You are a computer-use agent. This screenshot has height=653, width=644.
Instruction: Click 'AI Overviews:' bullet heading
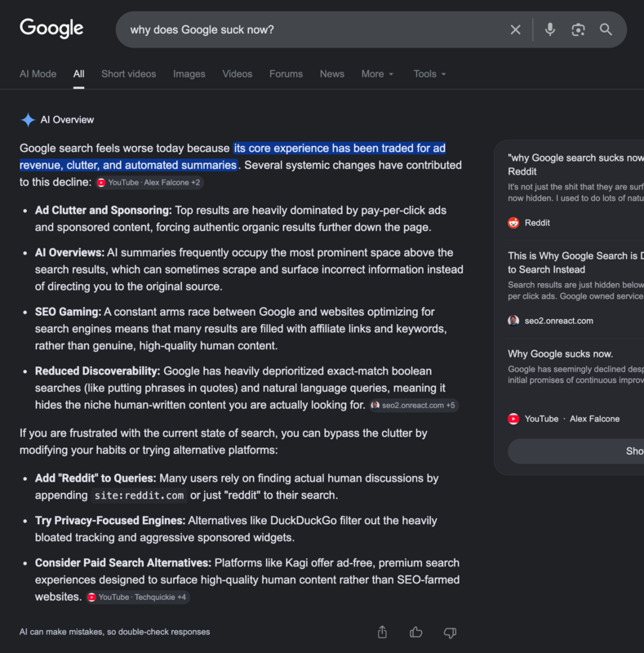69,253
